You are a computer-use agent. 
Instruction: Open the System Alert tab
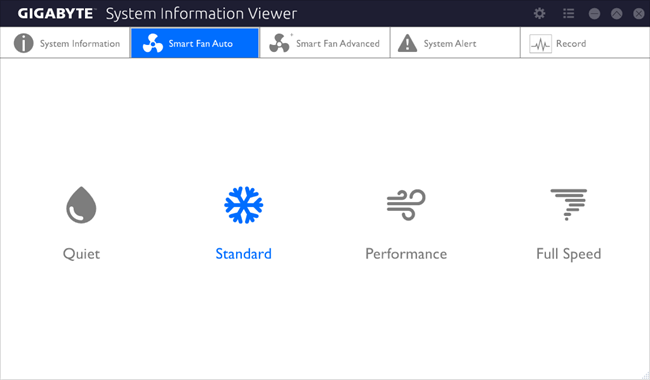[x=455, y=43]
